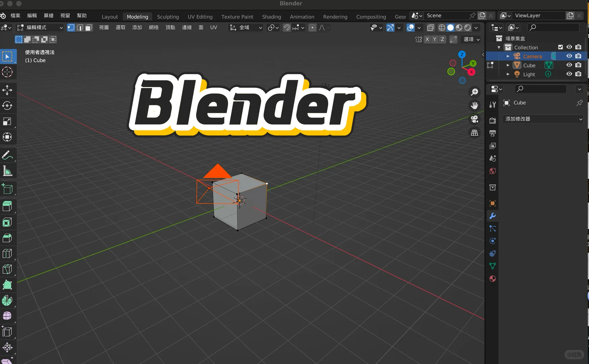Screen dimensions: 589x364
Task: Activate the Loop Cut tool
Action: 7,253
